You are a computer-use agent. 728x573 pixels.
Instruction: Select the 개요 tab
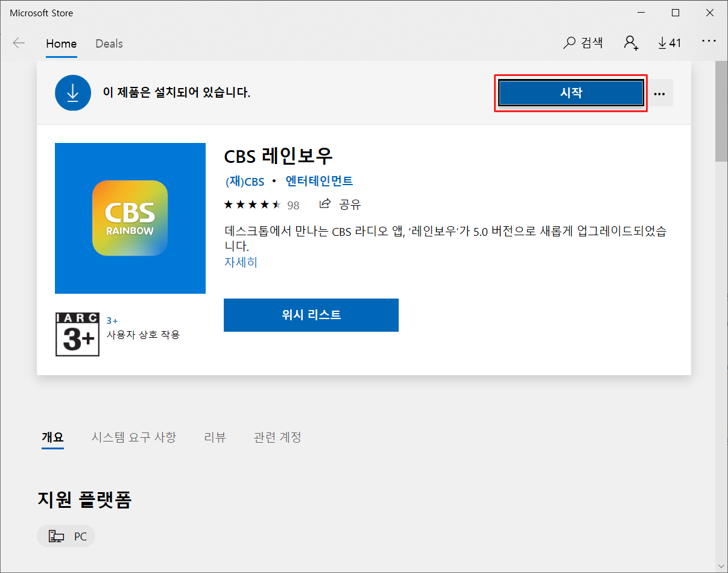[52, 437]
